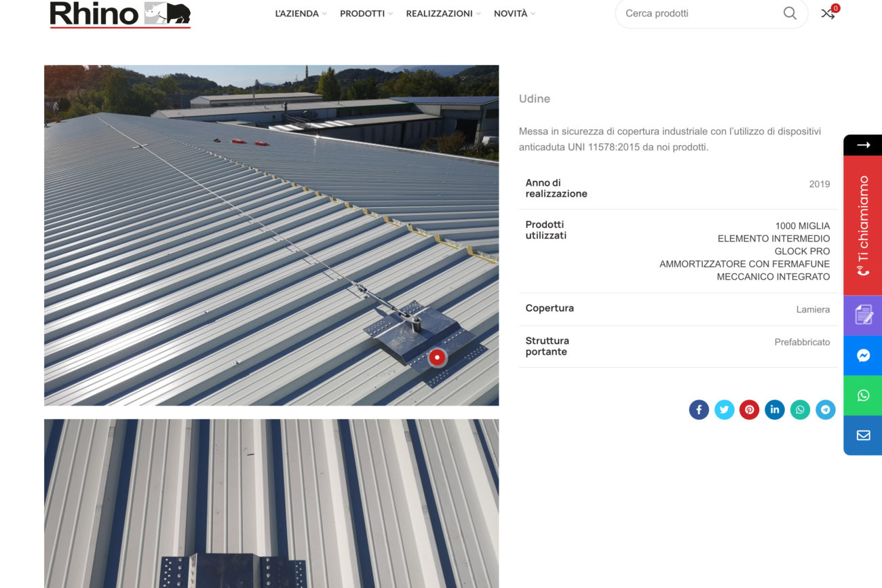The height and width of the screenshot is (588, 882).
Task: Open the roof anchor photo
Action: coord(271,235)
